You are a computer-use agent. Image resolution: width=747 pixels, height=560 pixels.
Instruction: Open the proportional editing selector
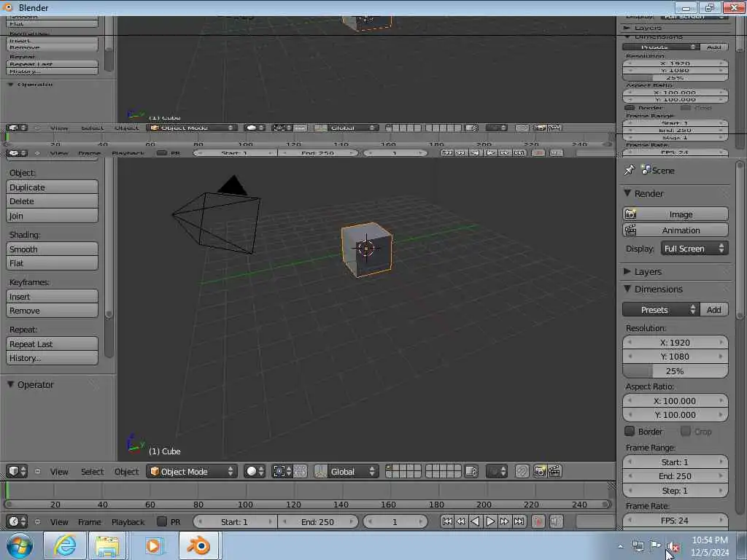(496, 472)
